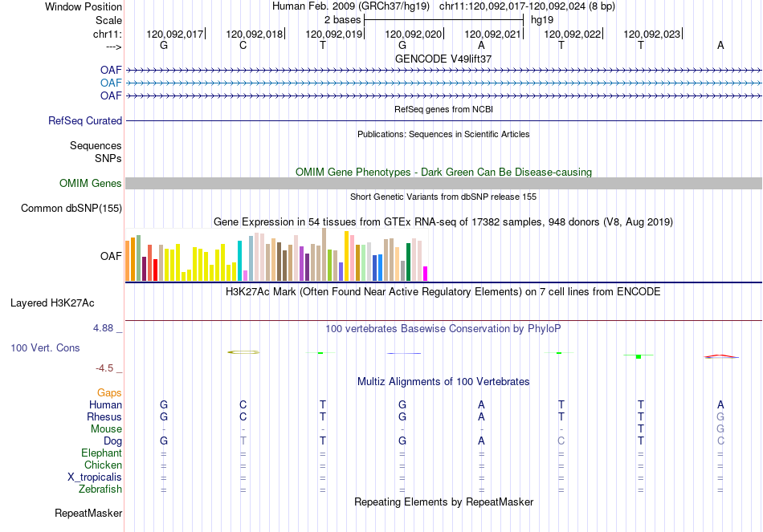
Task: Open Multiz Alignments of 100 Vertebrates title
Action: [x=443, y=382]
